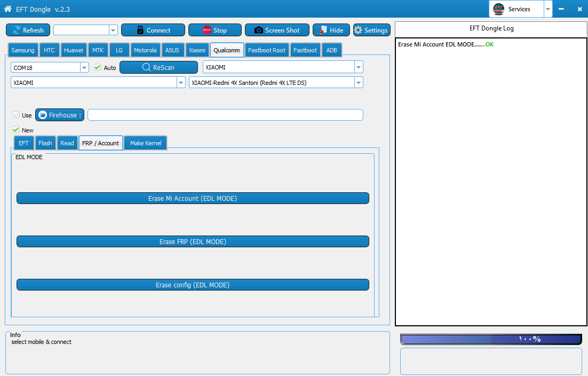
Task: Minimize the EFT Dongle window
Action: point(561,9)
